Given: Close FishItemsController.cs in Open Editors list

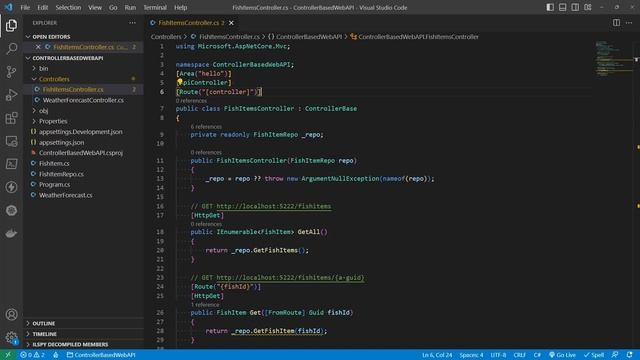Looking at the screenshot, I should (38, 47).
